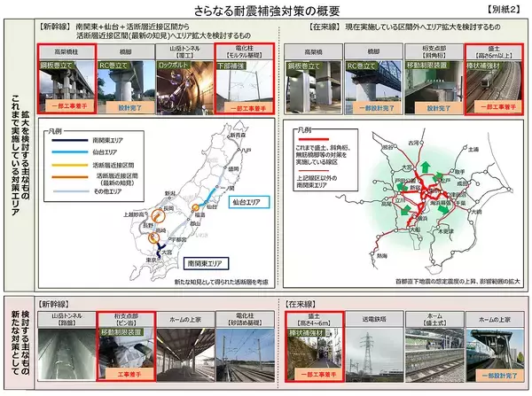Click the 木更津 station label
Image resolution: width=532 pixels, height=396 pixels.
tap(446, 231)
